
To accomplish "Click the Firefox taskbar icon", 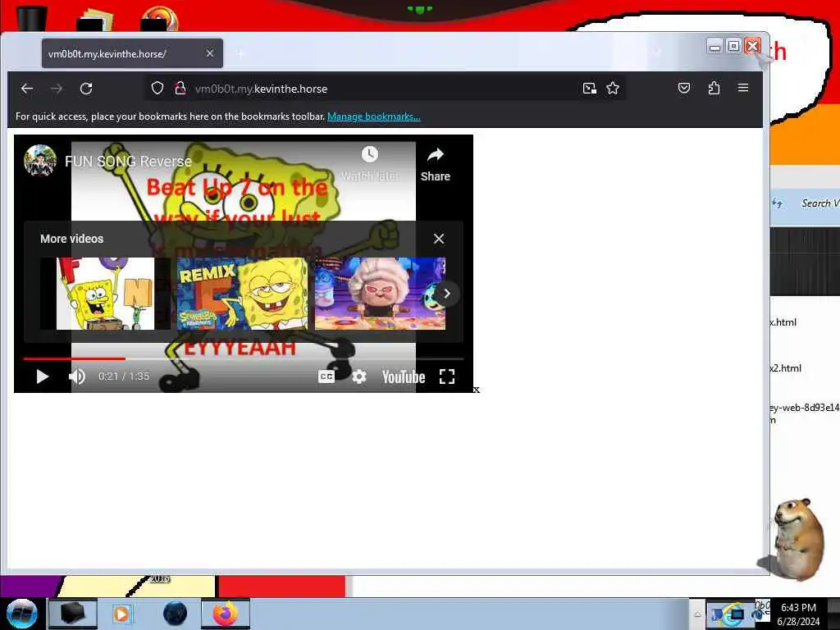I will 226,614.
